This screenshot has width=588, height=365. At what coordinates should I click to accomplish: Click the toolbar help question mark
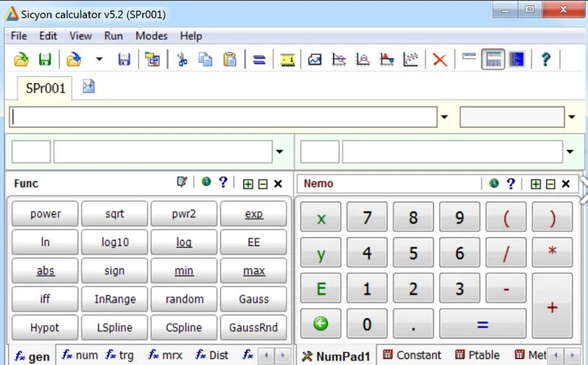point(546,59)
